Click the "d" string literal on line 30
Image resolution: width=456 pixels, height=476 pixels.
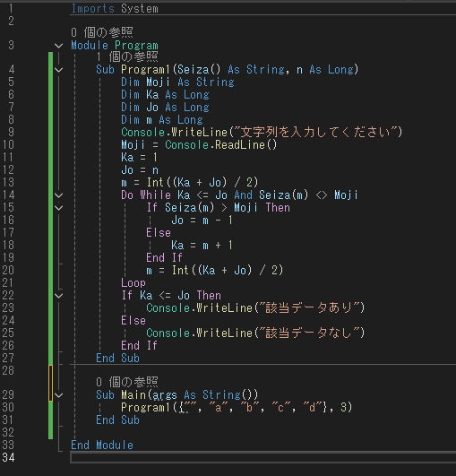click(x=312, y=407)
